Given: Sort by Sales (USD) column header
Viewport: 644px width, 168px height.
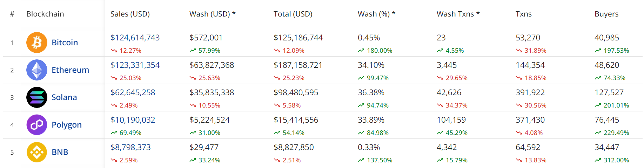Looking at the screenshot, I should click(x=130, y=14).
